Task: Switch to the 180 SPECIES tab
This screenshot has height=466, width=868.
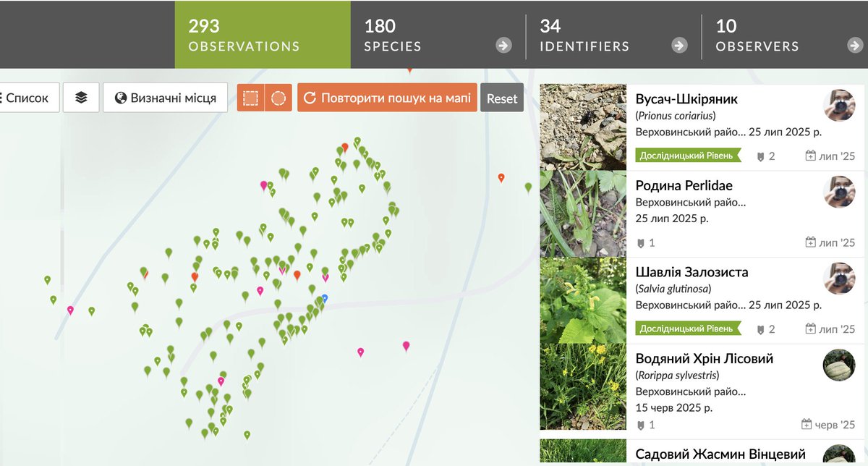Action: (x=391, y=35)
